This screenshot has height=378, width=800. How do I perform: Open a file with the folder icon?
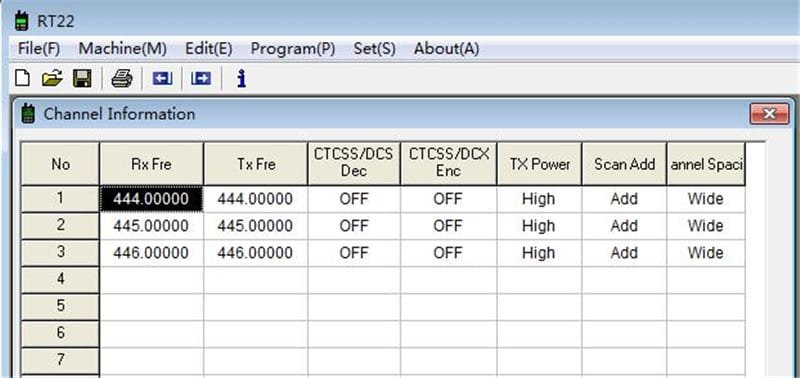coord(52,79)
